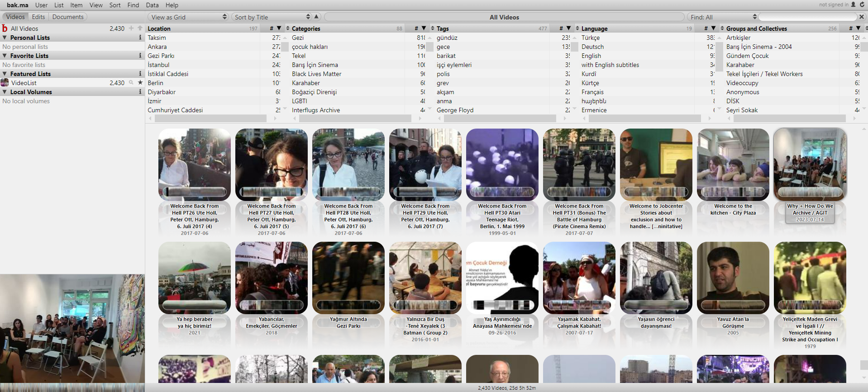Click the magnifier icon on the VideoList row

tap(131, 83)
